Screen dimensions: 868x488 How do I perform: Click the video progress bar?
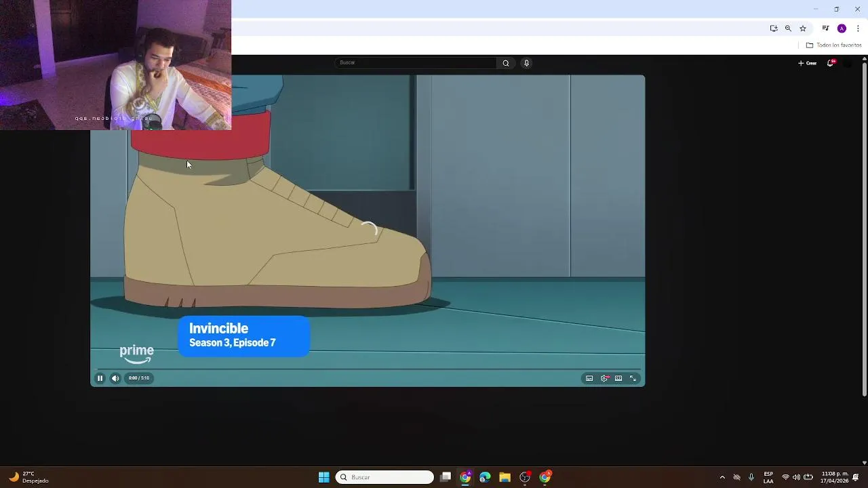(368, 369)
